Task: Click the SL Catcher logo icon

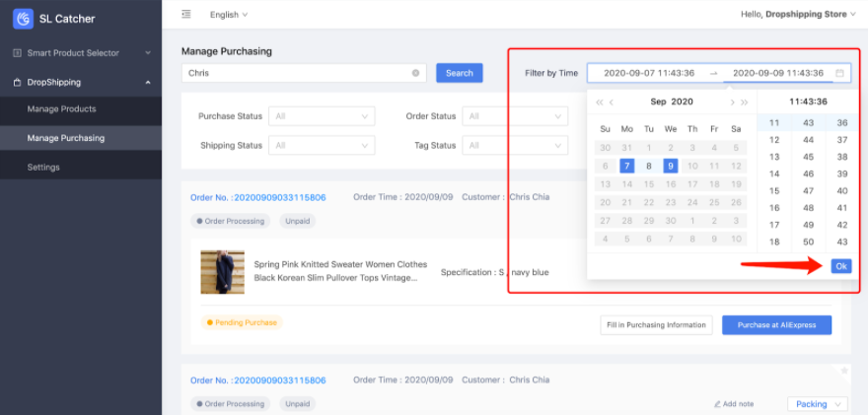Action: [x=24, y=19]
